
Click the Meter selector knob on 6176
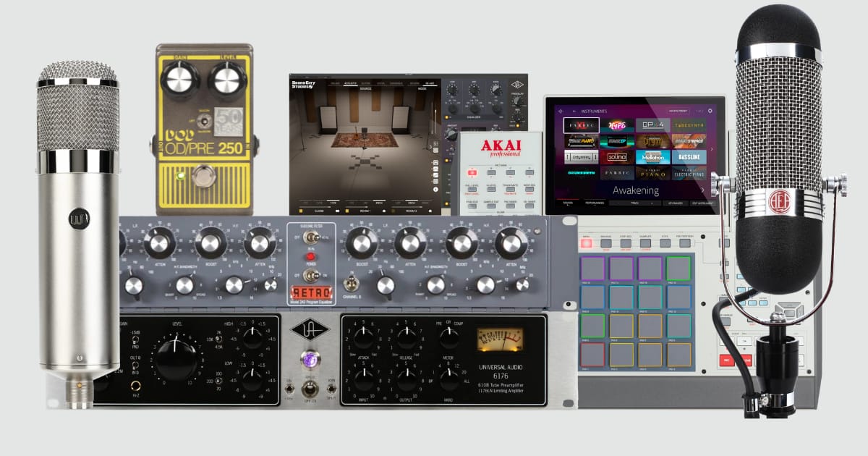(x=450, y=337)
